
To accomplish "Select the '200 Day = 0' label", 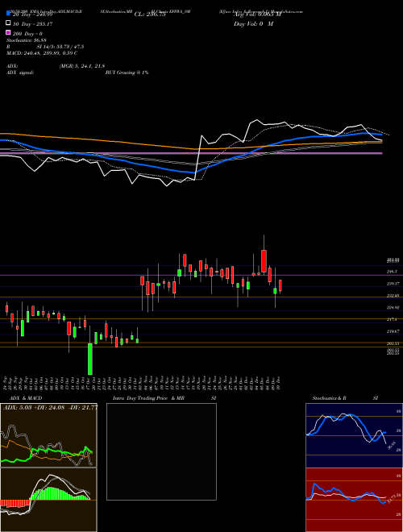I will tap(28, 34).
